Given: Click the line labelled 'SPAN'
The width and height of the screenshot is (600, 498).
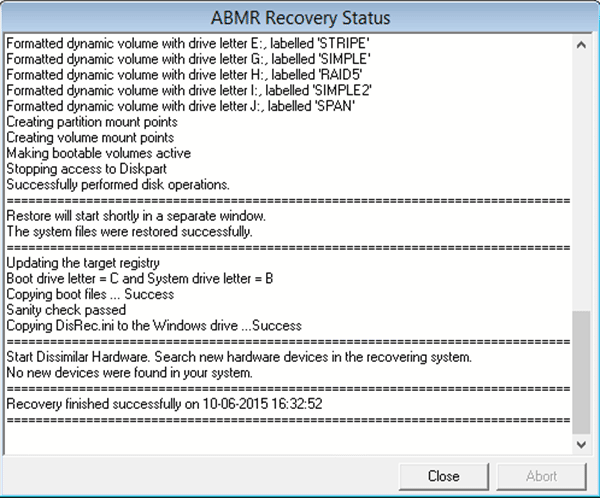Looking at the screenshot, I should [181, 106].
